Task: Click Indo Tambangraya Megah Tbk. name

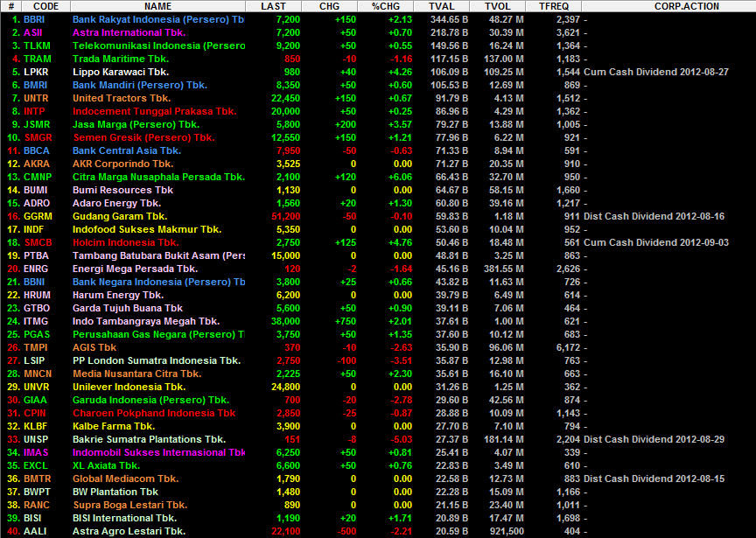Action: click(146, 321)
